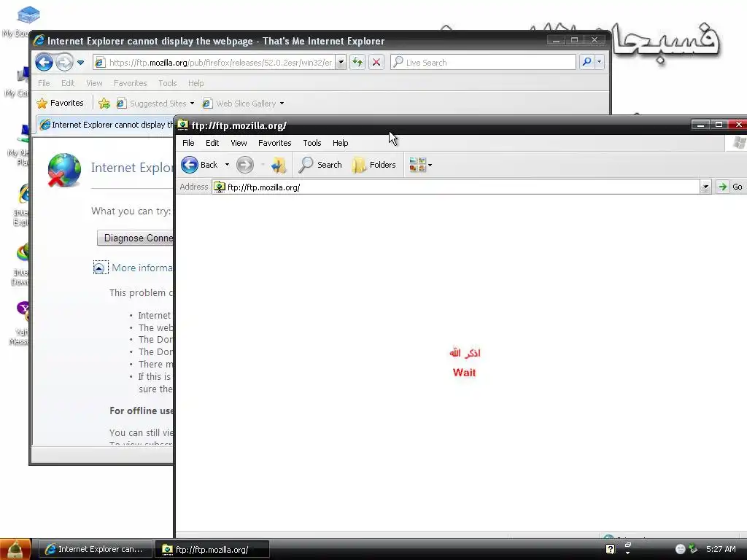The height and width of the screenshot is (560, 747).
Task: Click the IE forward arrow button
Action: coord(64,63)
